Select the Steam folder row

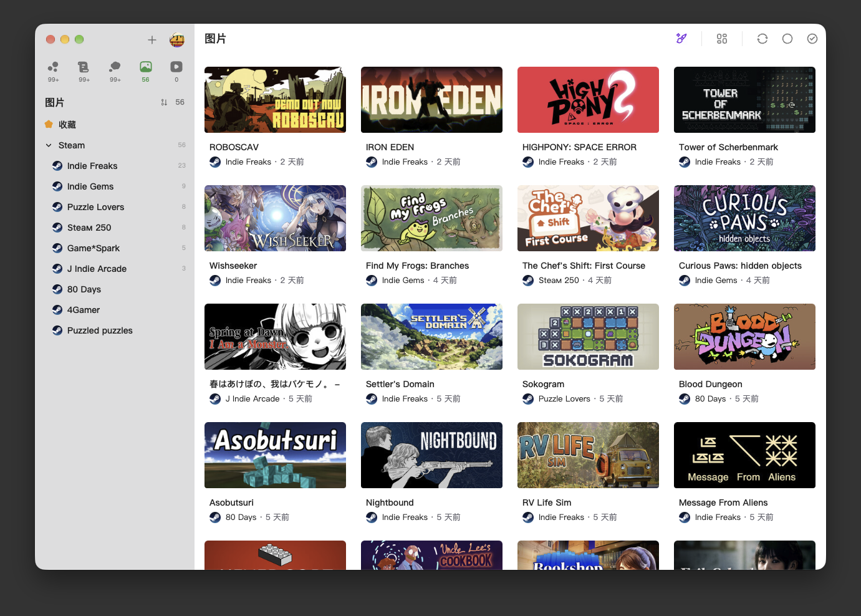point(115,145)
